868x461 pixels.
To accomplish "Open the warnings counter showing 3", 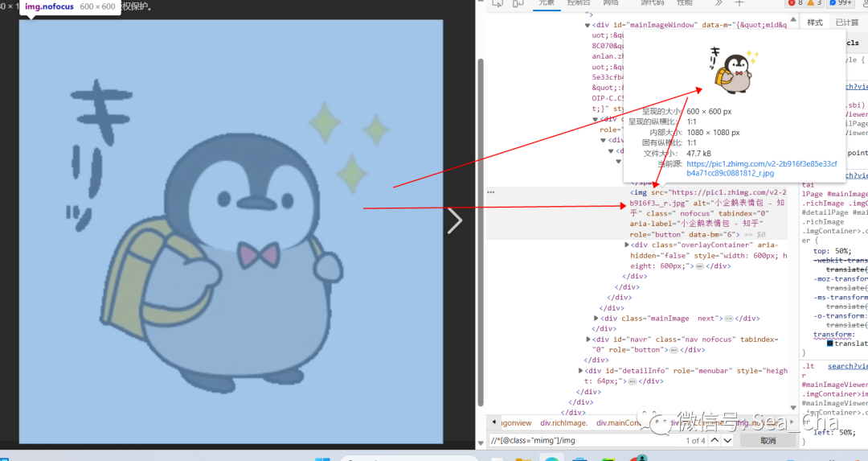I will [814, 2].
